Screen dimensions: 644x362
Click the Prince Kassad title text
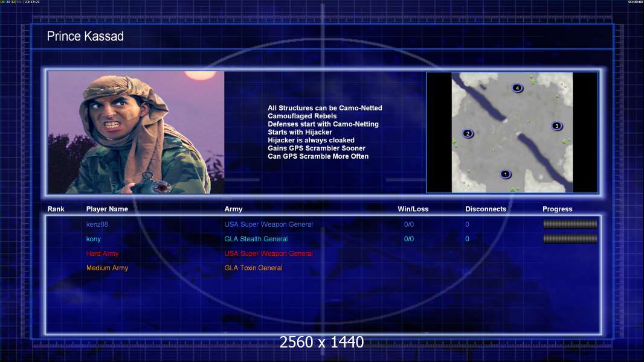(85, 36)
